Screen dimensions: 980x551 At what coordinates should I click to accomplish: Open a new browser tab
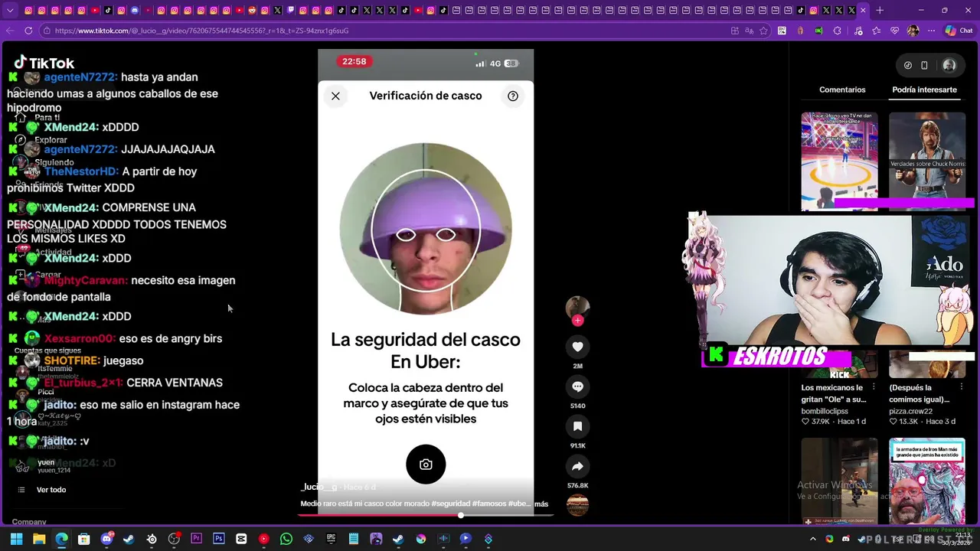[x=880, y=10]
